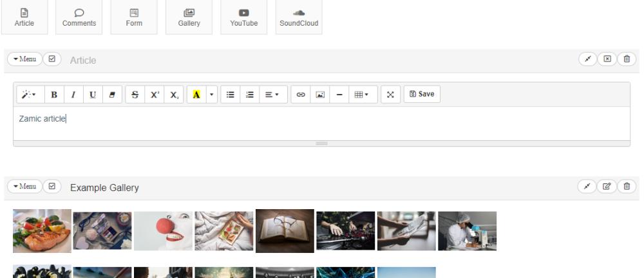Delete the Article block with trash icon
Screen dimensions: 644x278
point(627,59)
